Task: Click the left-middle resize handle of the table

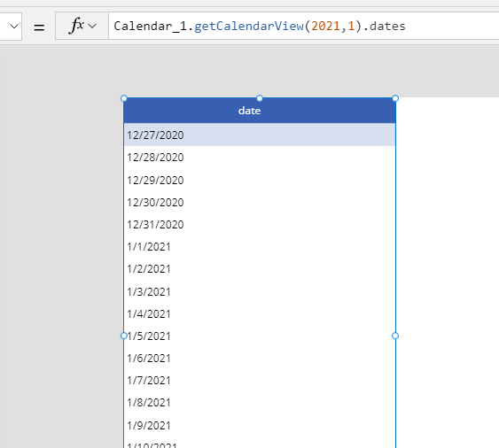Action: coord(124,336)
